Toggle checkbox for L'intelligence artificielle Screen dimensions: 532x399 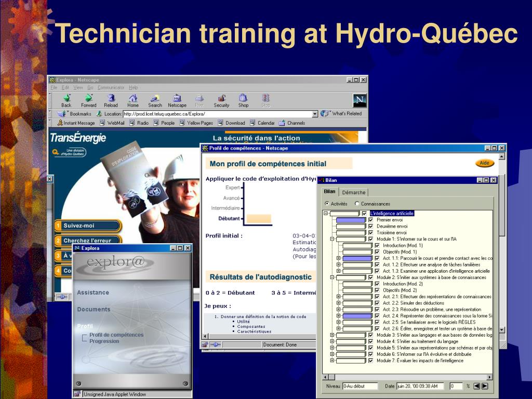(x=364, y=214)
